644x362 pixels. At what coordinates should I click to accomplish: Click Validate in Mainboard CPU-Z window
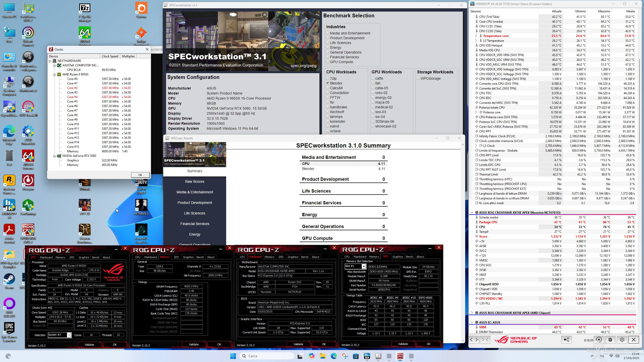pos(298,344)
